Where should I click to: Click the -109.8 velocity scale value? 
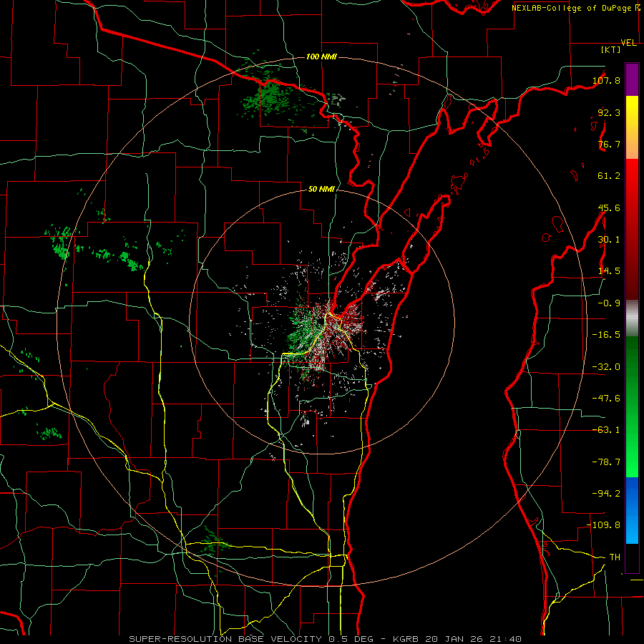click(604, 525)
